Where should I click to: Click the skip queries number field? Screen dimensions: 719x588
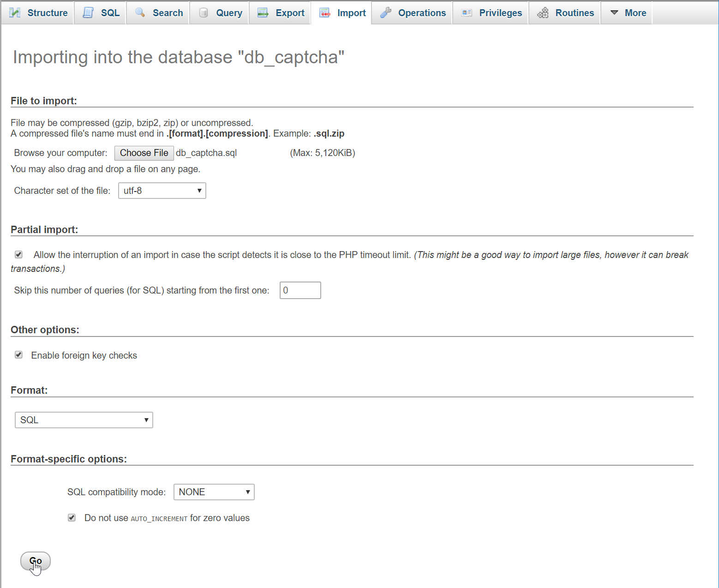click(300, 290)
